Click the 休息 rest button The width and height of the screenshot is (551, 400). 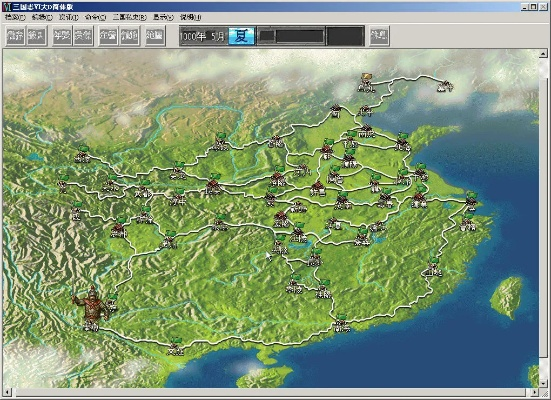click(379, 36)
